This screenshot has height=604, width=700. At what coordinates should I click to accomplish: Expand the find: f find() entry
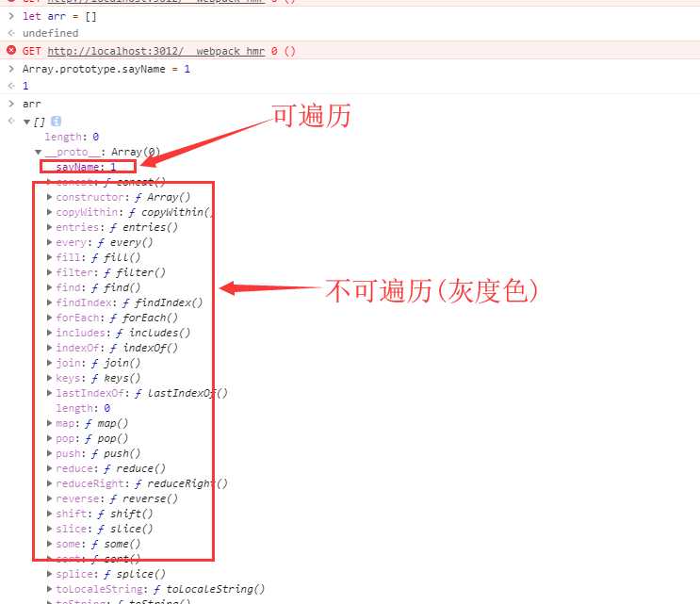point(50,287)
